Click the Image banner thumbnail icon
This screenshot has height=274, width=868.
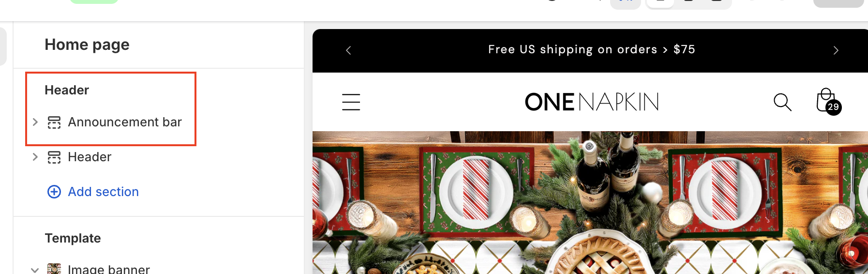click(x=54, y=269)
